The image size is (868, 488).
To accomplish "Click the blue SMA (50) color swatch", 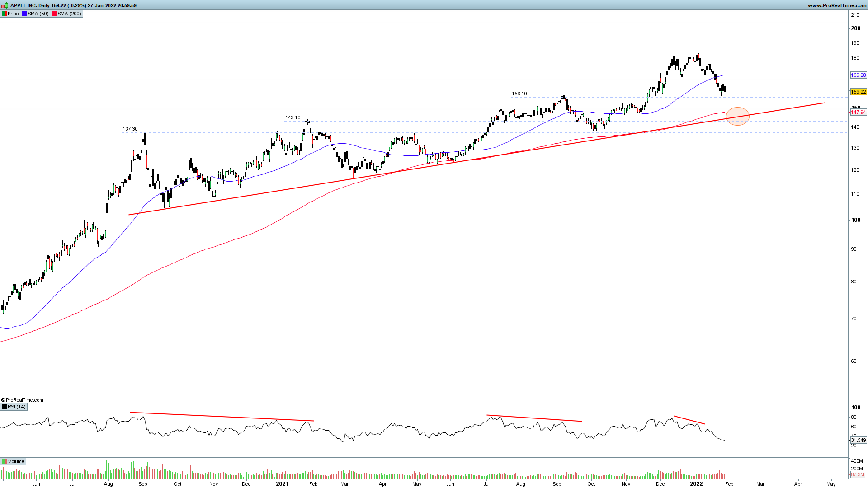I will coord(24,14).
